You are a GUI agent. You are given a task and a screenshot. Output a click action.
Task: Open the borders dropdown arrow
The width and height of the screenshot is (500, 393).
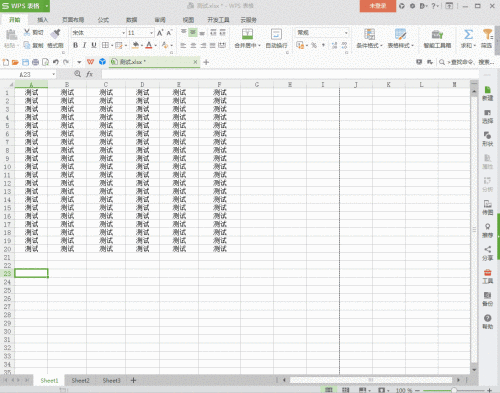click(x=112, y=45)
